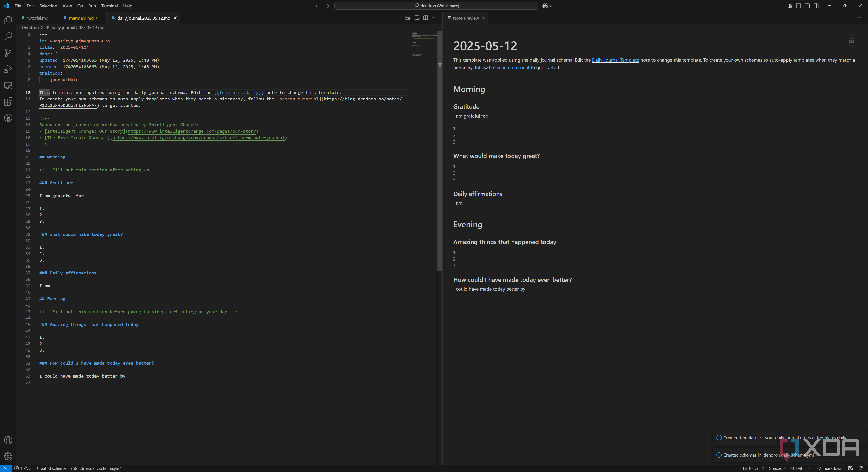This screenshot has width=868, height=472.
Task: Open the schema tutorial link in preview
Action: pyautogui.click(x=513, y=67)
